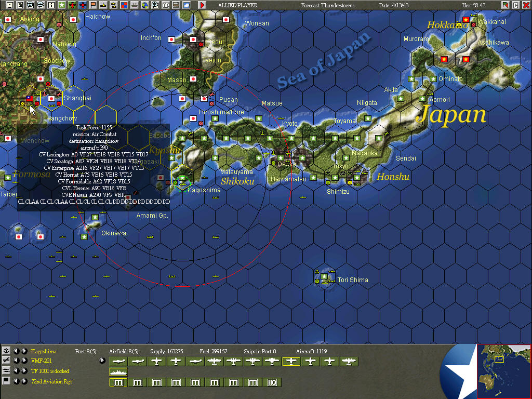Click the signal flag toolbar icon
Image resolution: width=532 pixels, height=399 pixels.
click(92, 5)
